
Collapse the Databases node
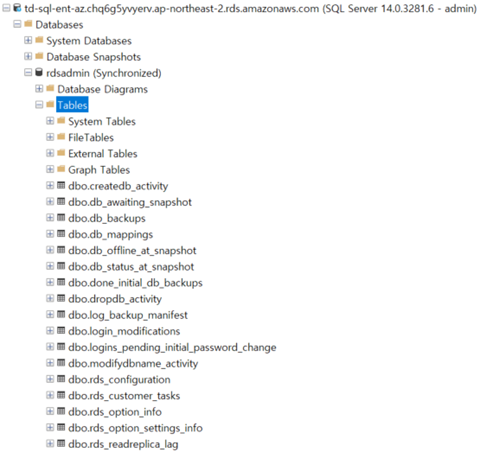point(17,24)
